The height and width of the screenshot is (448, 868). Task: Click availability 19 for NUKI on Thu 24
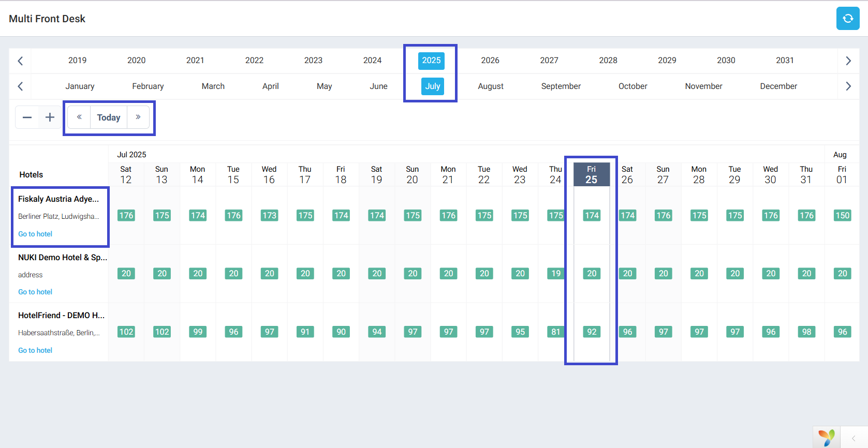[x=555, y=273]
